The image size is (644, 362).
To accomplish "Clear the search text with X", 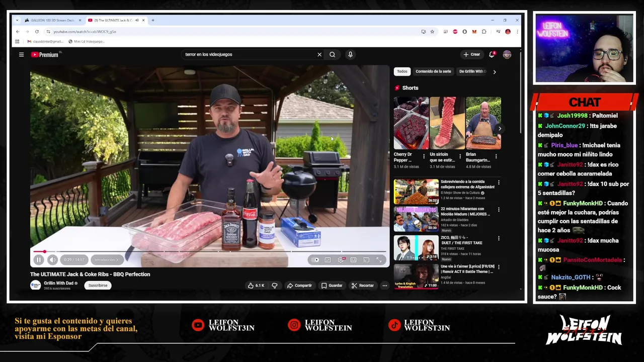I will (x=319, y=54).
